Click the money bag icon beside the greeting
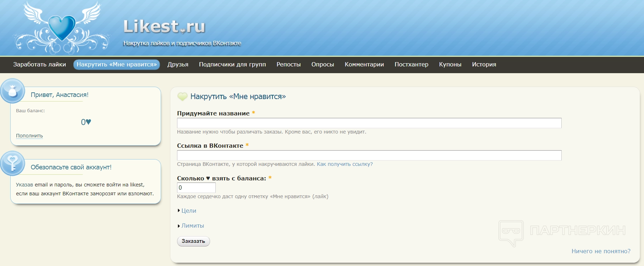 point(13,91)
